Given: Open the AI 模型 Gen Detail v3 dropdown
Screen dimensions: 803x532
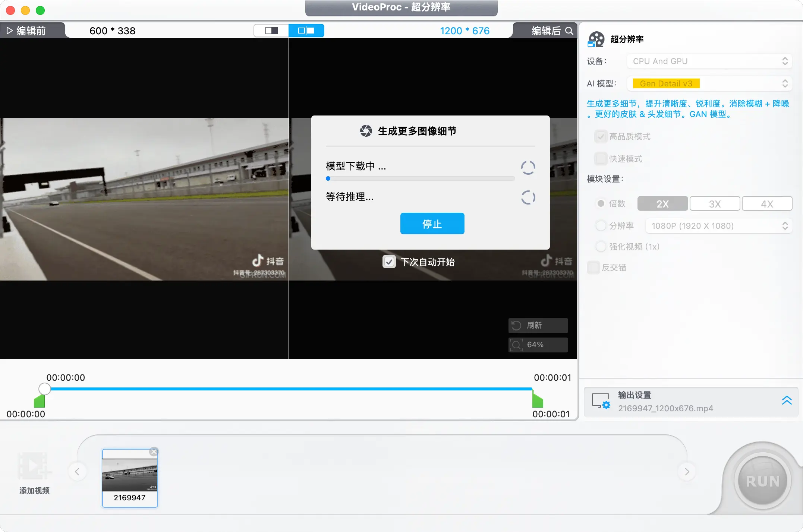Looking at the screenshot, I should pos(709,83).
